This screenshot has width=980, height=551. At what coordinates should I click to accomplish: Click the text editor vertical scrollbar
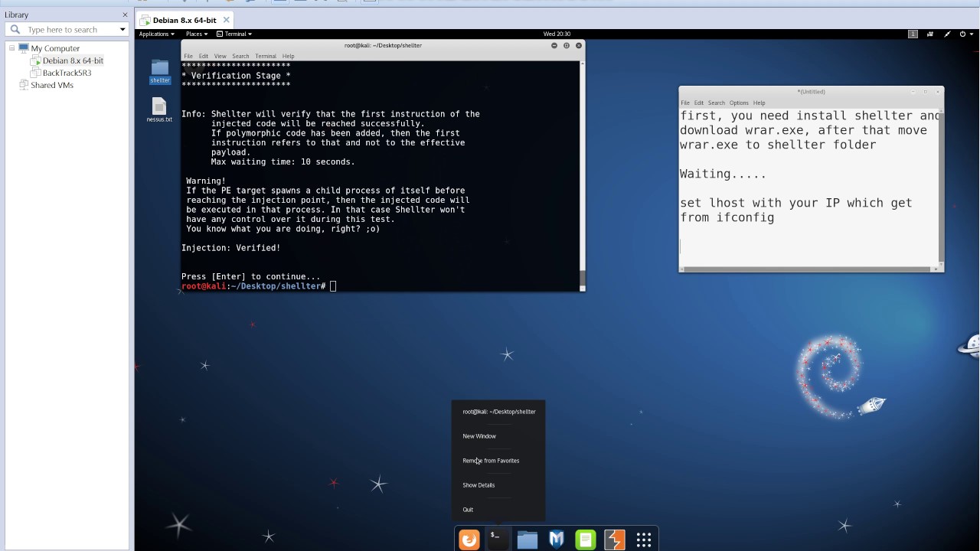click(x=942, y=187)
